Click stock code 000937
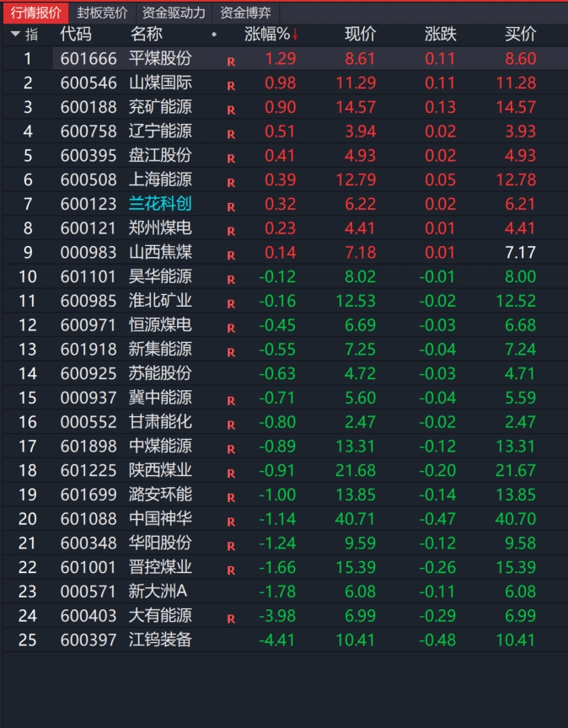The image size is (568, 728). click(x=88, y=398)
